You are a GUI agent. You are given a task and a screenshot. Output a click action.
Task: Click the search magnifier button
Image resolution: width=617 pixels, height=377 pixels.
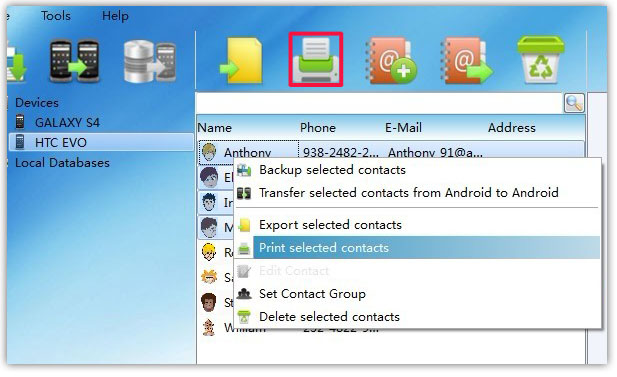tap(574, 103)
